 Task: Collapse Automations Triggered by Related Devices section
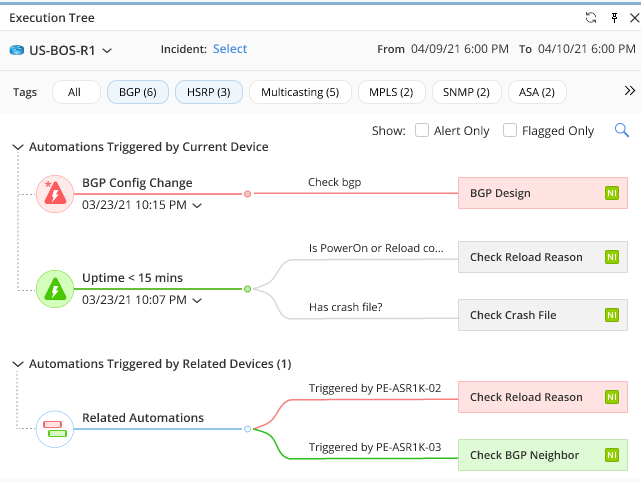18,364
